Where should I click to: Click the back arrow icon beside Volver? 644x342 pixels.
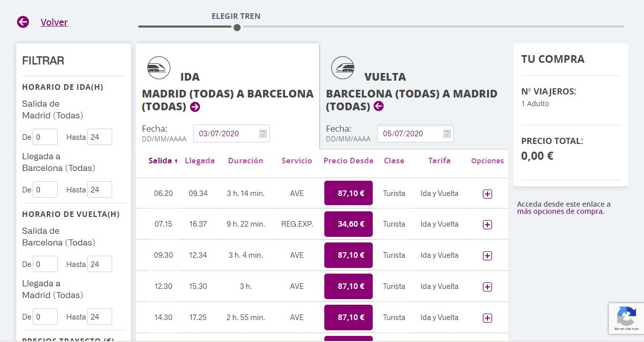click(23, 22)
